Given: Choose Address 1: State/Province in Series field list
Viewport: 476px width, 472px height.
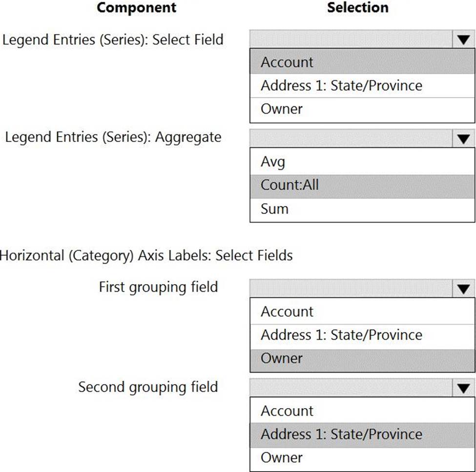Looking at the screenshot, I should [362, 86].
